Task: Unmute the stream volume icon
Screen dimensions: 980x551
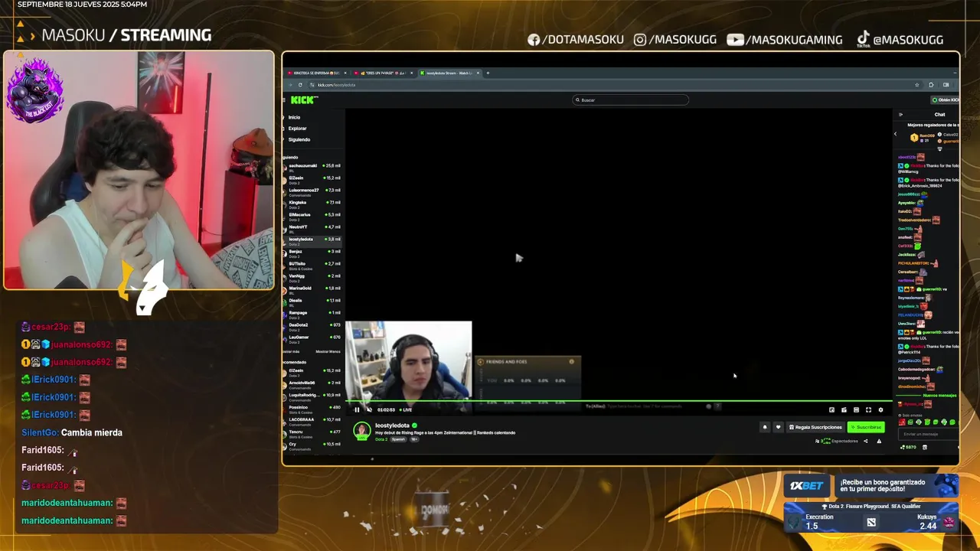Action: [369, 409]
